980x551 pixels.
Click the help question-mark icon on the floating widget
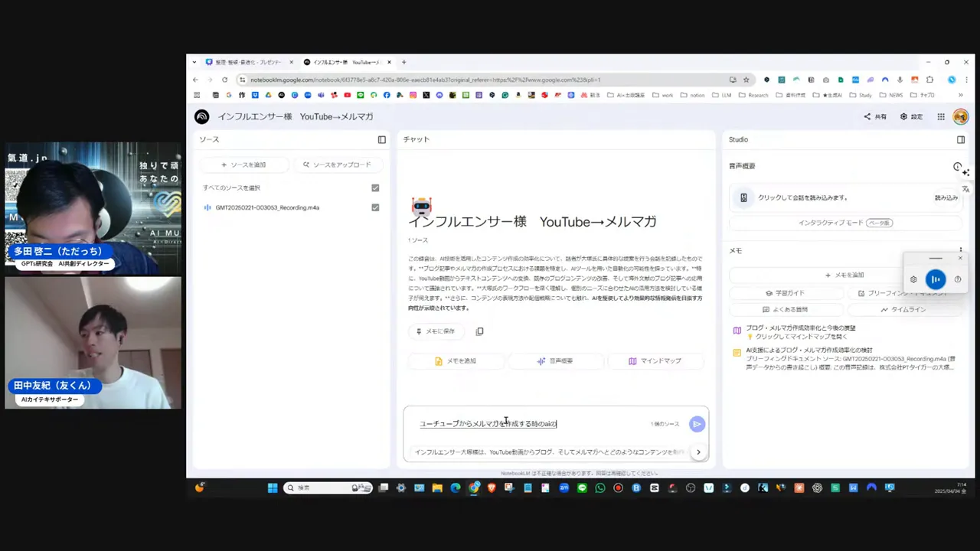(x=957, y=279)
